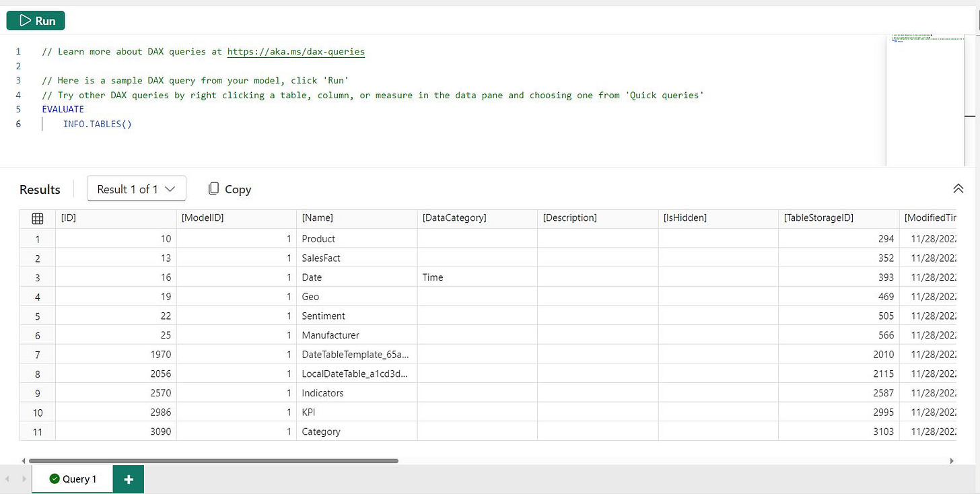The width and height of the screenshot is (980, 494).
Task: Select the [IsHidden] column header
Action: click(718, 218)
